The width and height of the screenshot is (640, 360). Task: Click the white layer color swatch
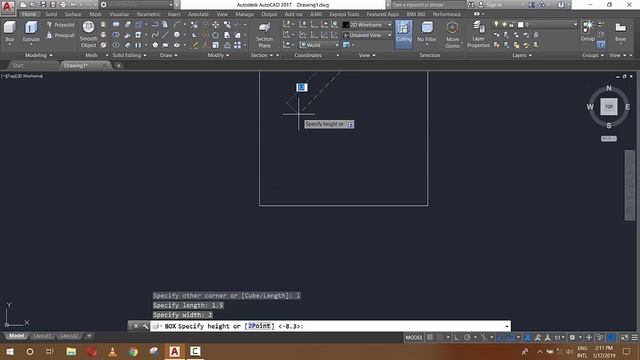(520, 25)
